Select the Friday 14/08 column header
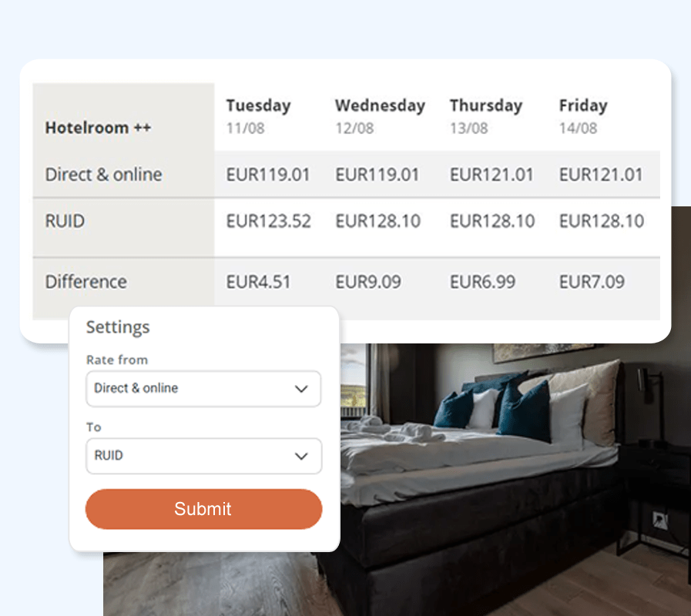691x616 pixels. (x=583, y=115)
